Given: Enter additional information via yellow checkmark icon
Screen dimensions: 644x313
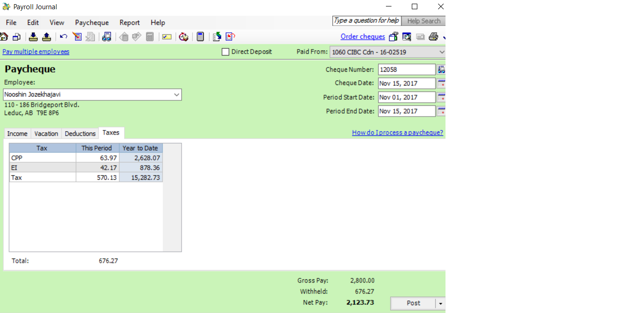Looking at the screenshot, I should [167, 37].
